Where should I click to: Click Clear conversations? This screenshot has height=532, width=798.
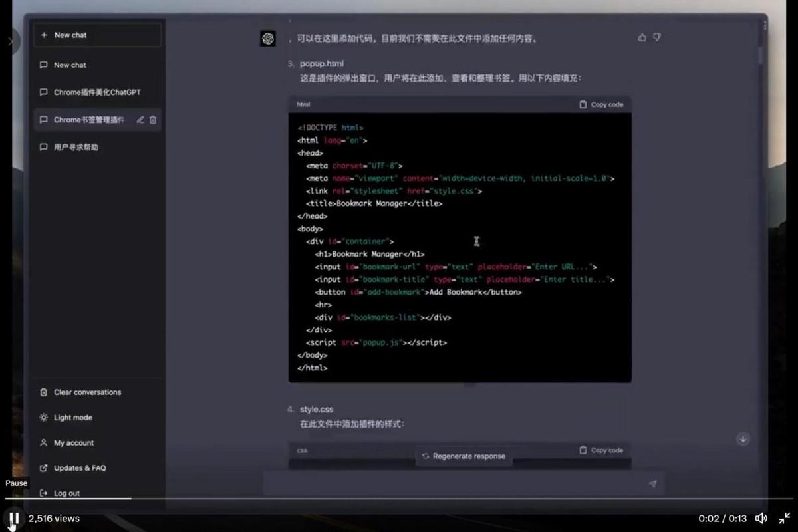[x=97, y=392]
